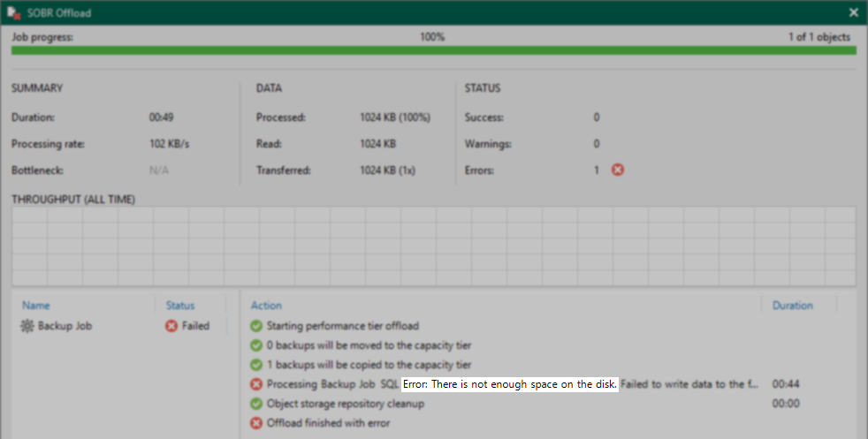The width and height of the screenshot is (868, 439).
Task: Click the Processing rate value 102 KB/s
Action: [x=170, y=144]
